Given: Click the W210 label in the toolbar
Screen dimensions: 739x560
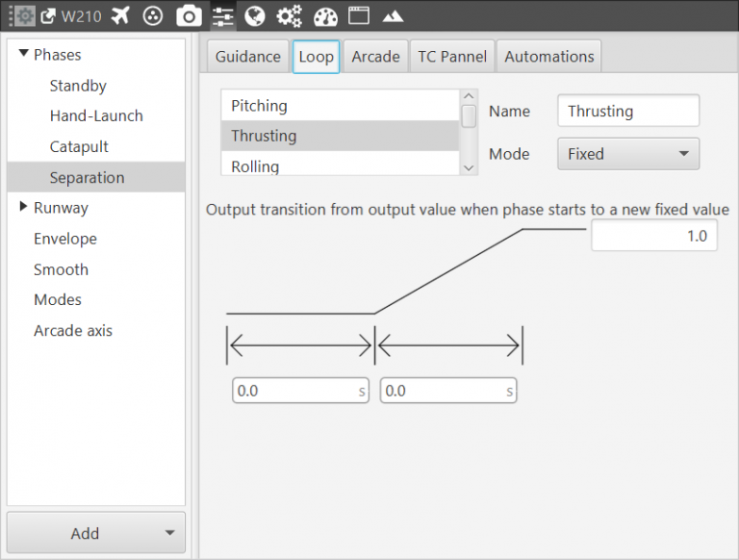Looking at the screenshot, I should [x=81, y=16].
